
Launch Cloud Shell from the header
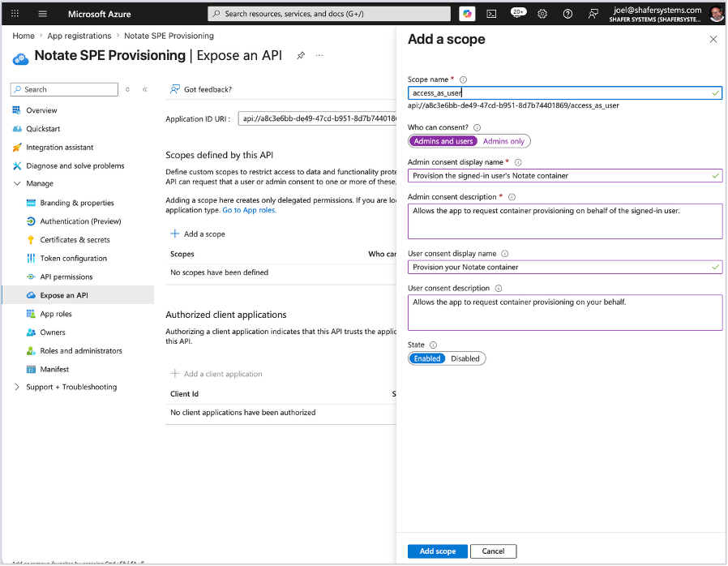tap(491, 14)
